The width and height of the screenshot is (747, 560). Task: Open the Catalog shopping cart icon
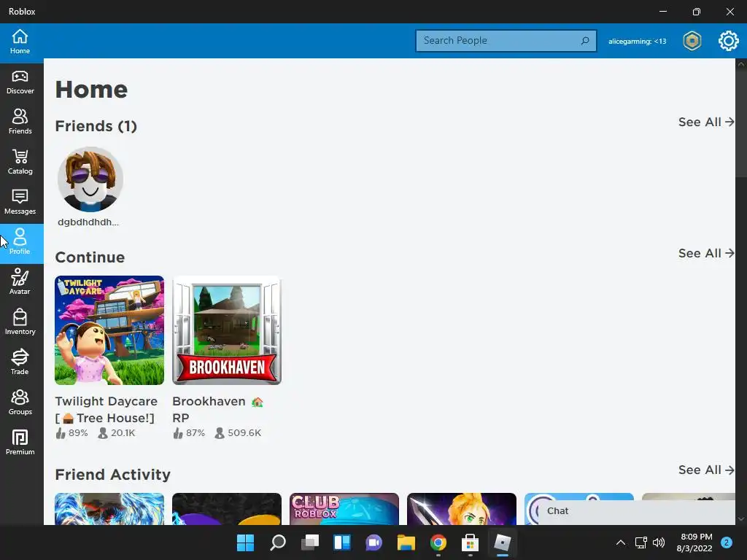[20, 162]
